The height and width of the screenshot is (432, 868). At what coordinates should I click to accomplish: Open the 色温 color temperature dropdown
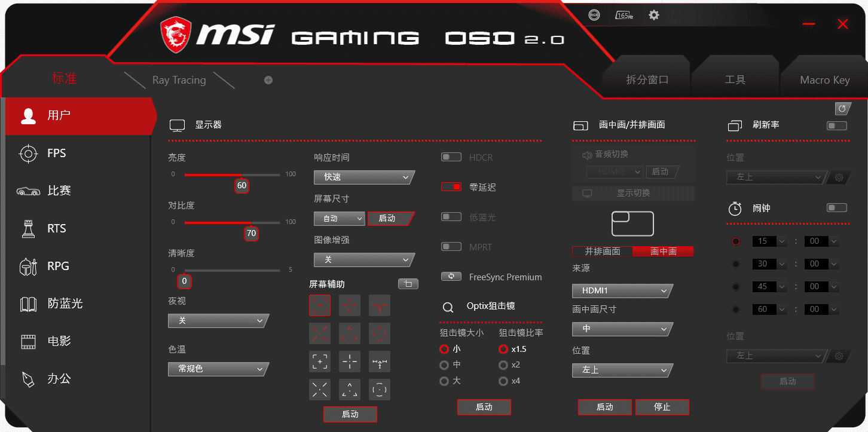pyautogui.click(x=218, y=369)
